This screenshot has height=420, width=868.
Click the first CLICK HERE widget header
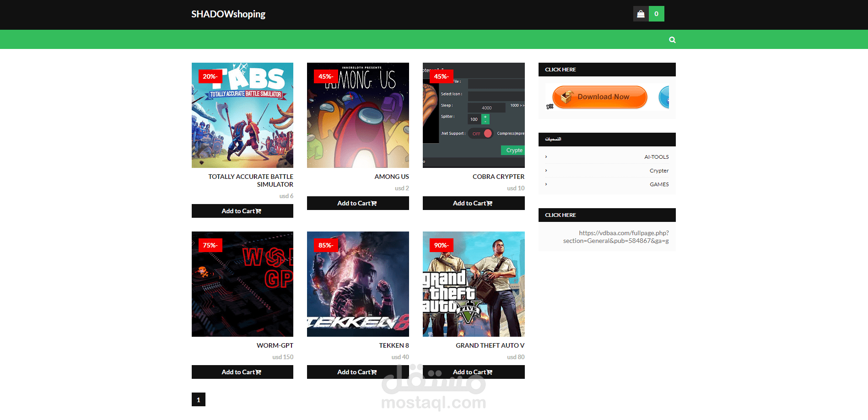pyautogui.click(x=607, y=70)
